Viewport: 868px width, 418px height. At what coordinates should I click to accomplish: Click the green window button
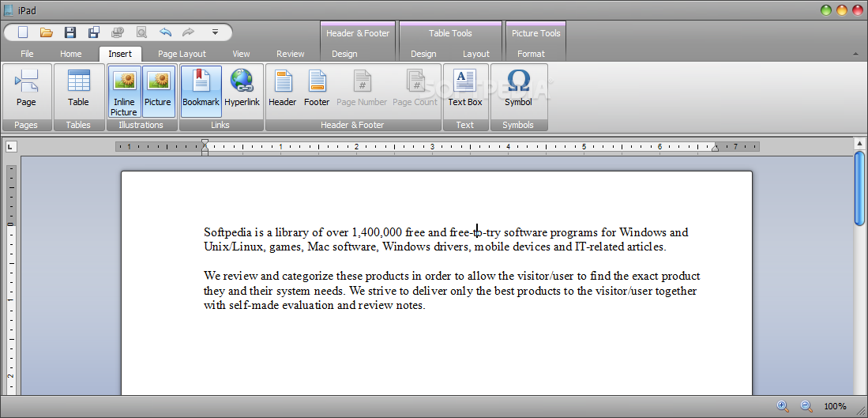826,10
